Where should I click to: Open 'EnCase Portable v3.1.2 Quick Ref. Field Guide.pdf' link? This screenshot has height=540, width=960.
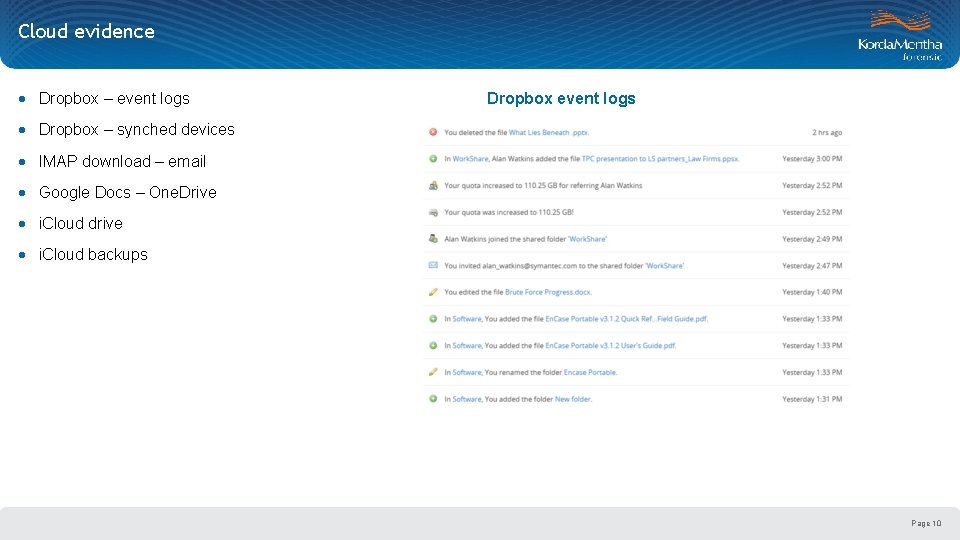tap(626, 319)
